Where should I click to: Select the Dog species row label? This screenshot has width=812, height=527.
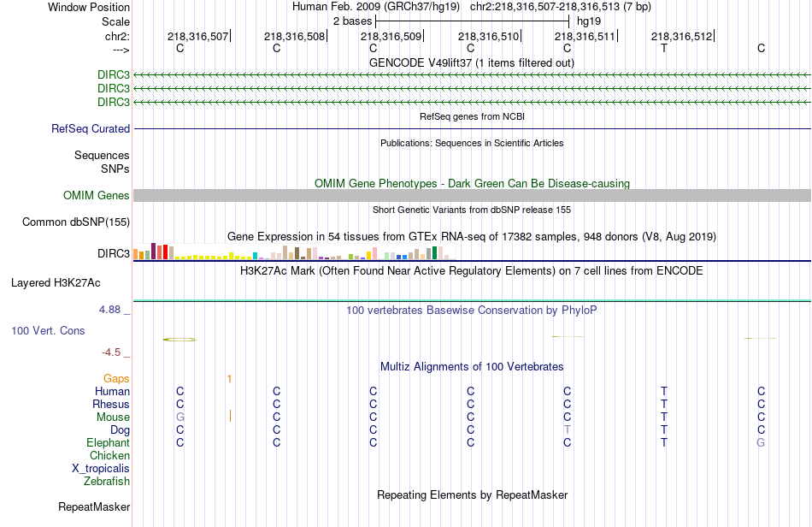[x=120, y=430]
